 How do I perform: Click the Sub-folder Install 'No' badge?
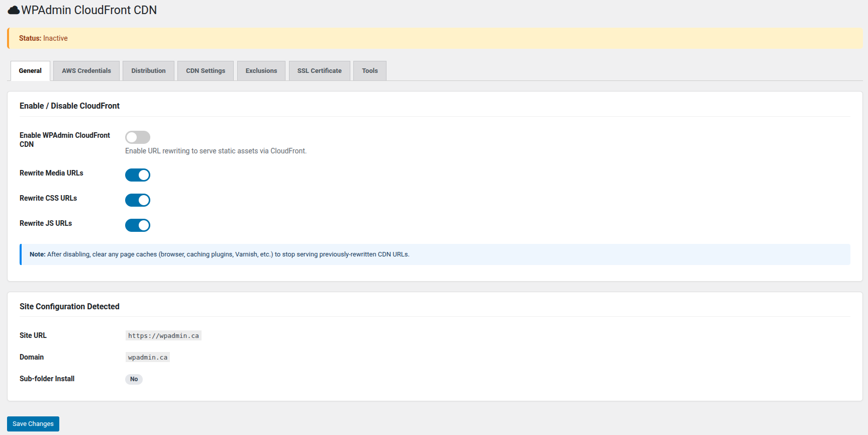click(x=134, y=379)
